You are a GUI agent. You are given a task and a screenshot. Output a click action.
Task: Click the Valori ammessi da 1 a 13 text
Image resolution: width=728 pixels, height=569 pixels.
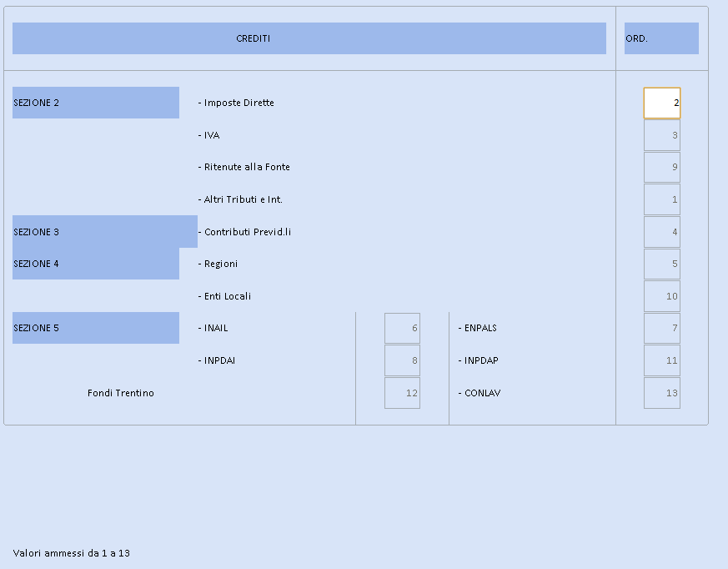point(72,553)
